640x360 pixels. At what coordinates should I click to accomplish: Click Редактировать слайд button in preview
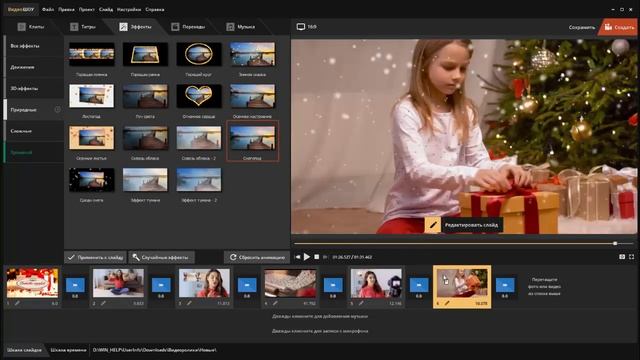[x=464, y=225]
